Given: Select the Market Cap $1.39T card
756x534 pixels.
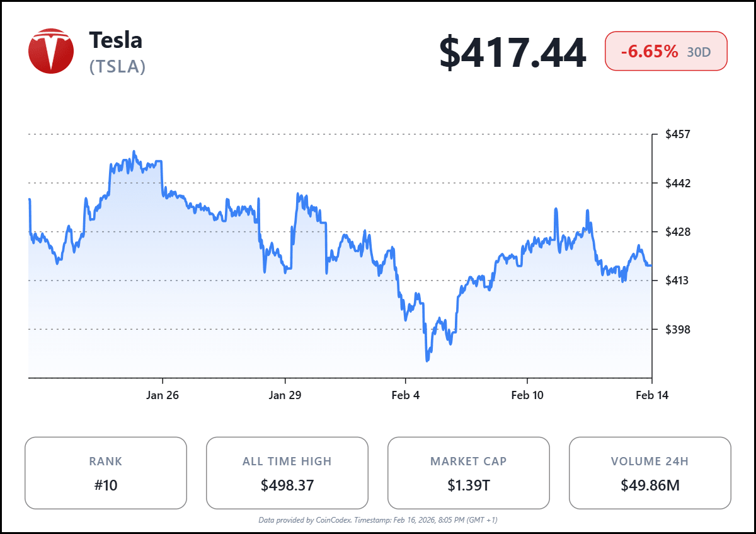Looking at the screenshot, I should point(468,473).
